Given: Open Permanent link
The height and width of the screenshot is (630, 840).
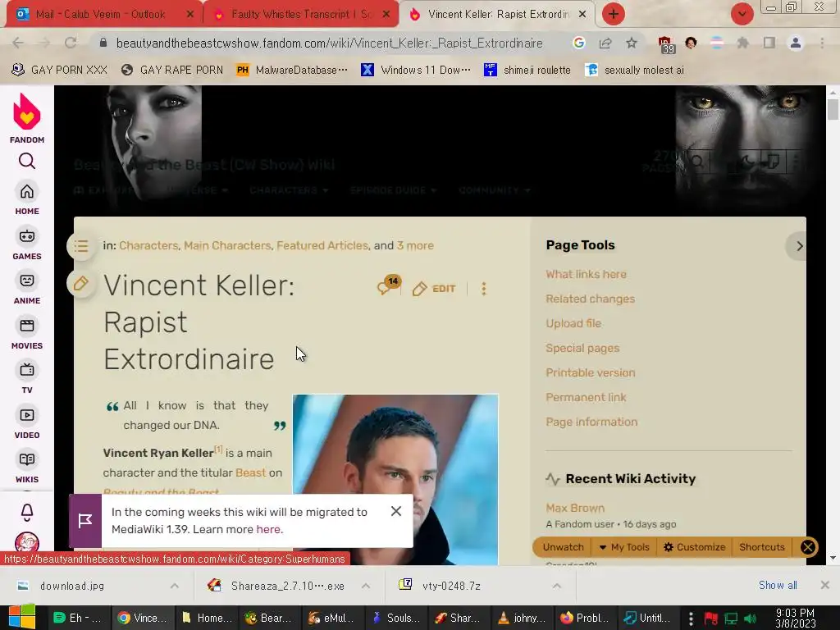Looking at the screenshot, I should 586,398.
